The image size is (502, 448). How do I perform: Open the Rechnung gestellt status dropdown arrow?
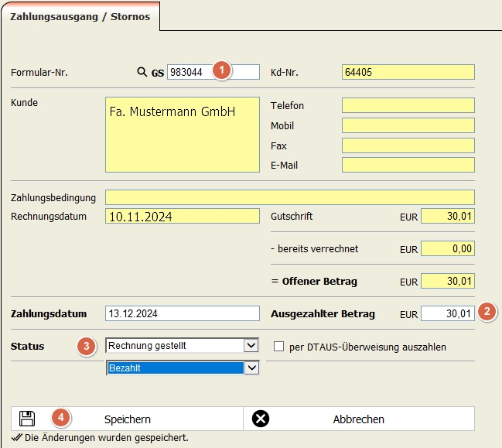coord(251,346)
